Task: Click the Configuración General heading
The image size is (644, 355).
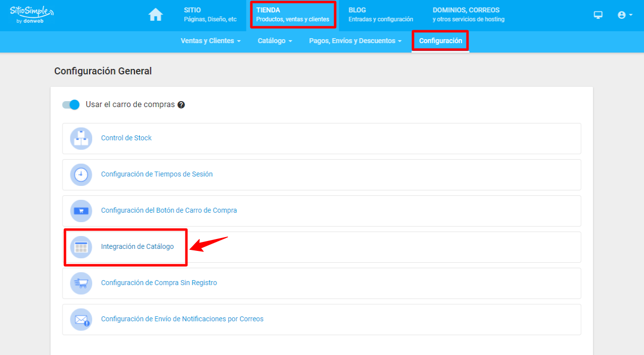Action: click(103, 71)
